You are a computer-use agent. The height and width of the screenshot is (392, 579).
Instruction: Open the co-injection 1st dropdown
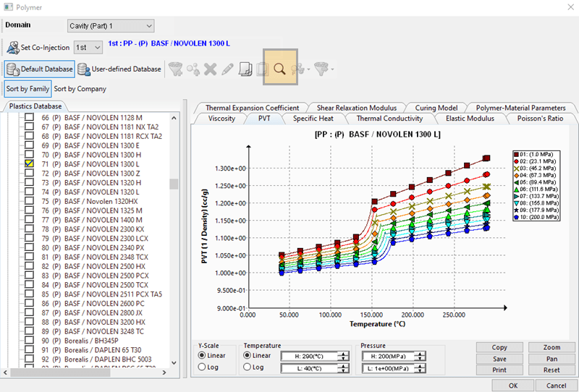coord(88,47)
